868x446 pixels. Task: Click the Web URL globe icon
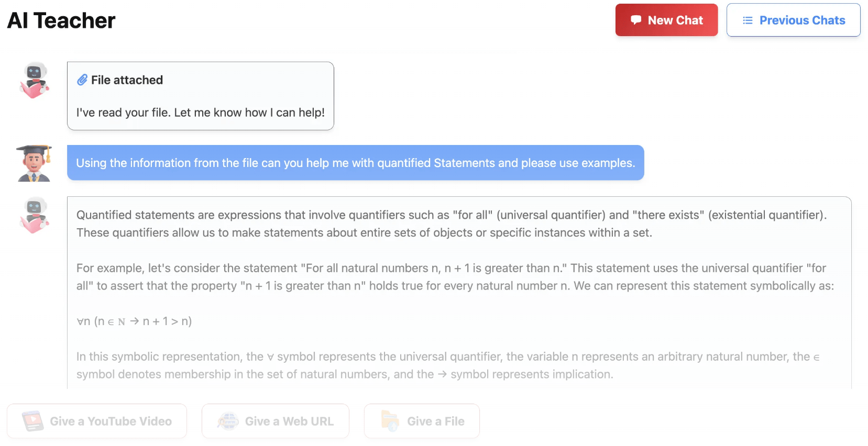click(228, 421)
